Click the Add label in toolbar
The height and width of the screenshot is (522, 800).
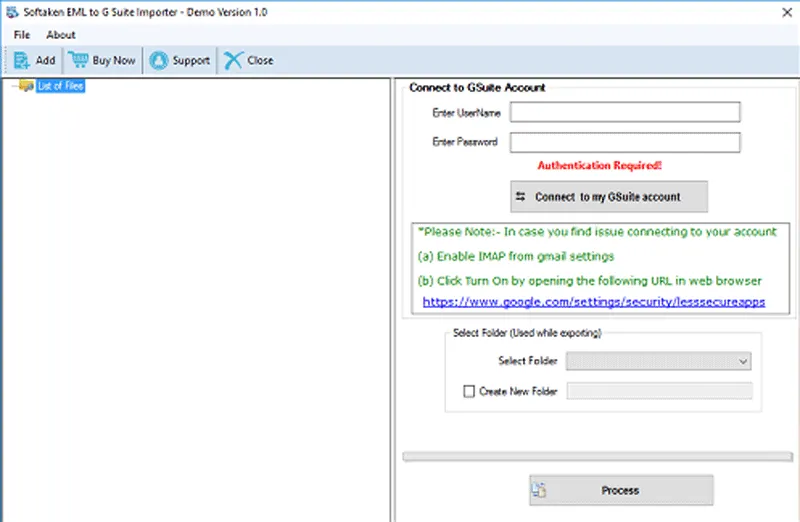pyautogui.click(x=45, y=60)
